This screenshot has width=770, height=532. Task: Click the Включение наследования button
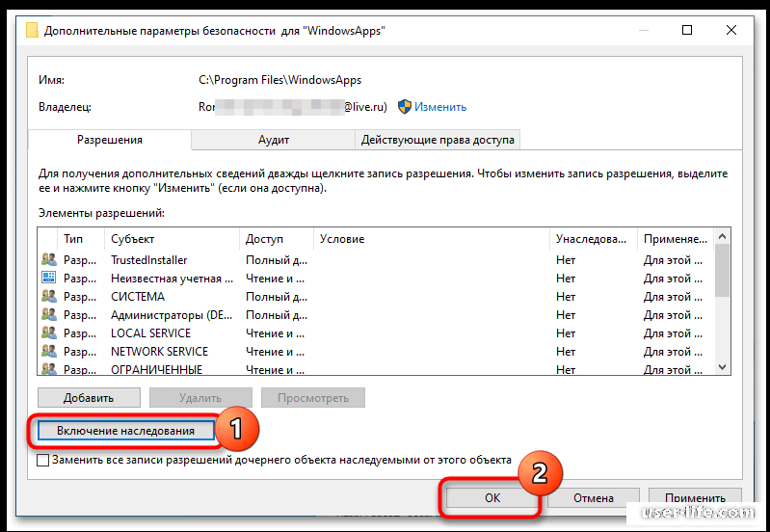(x=125, y=431)
